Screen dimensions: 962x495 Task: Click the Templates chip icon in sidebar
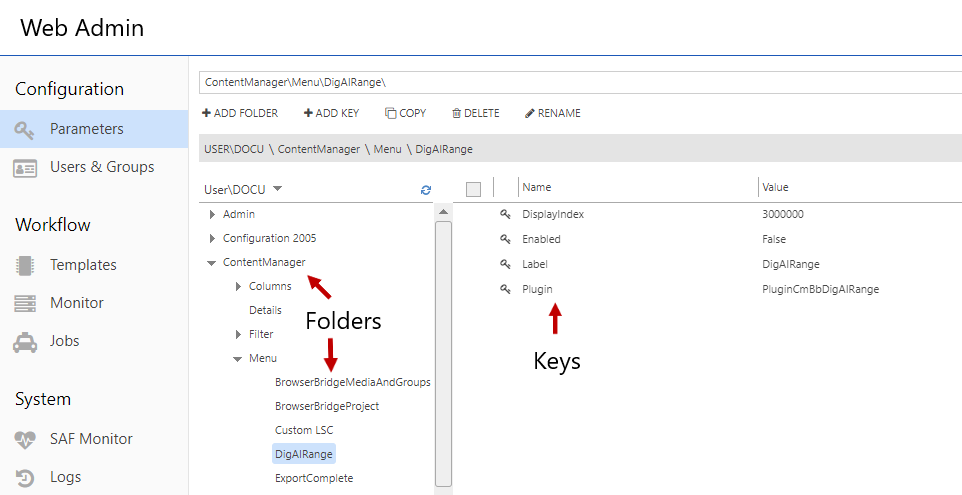click(25, 265)
